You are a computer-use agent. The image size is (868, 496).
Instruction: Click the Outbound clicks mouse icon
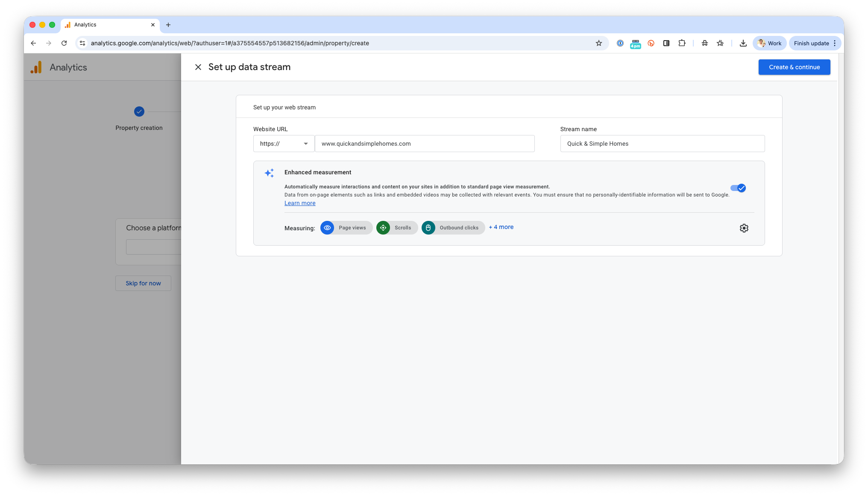click(x=428, y=228)
